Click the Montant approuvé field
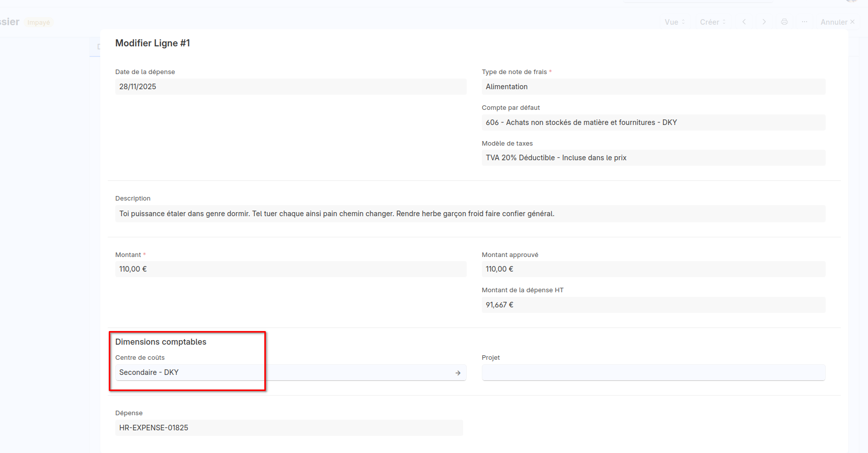868x453 pixels. 653,269
